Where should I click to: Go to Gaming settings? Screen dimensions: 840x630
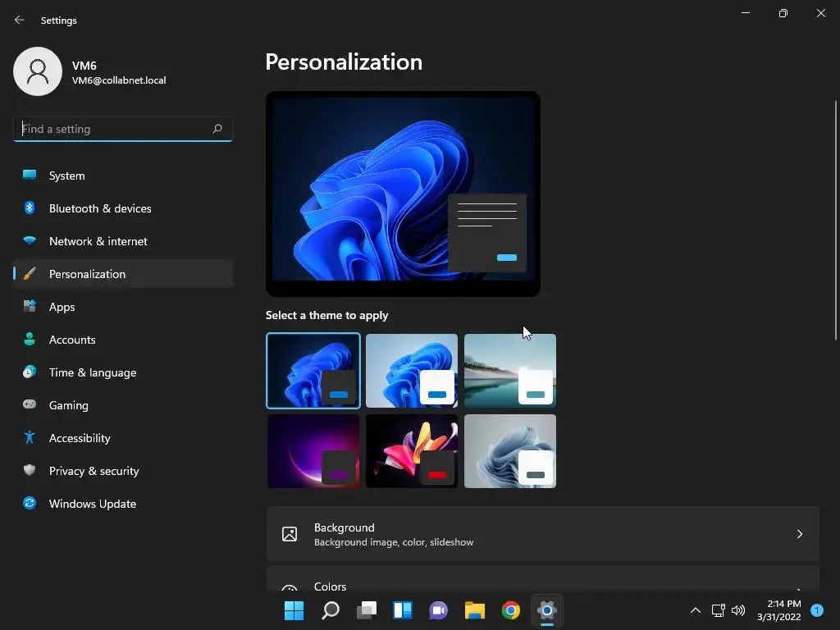pos(123,405)
